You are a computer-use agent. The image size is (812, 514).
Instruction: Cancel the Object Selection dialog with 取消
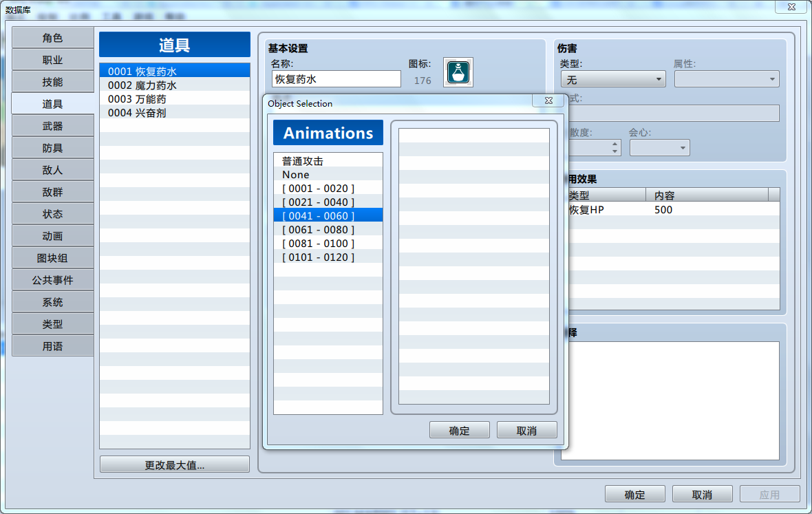tap(526, 430)
